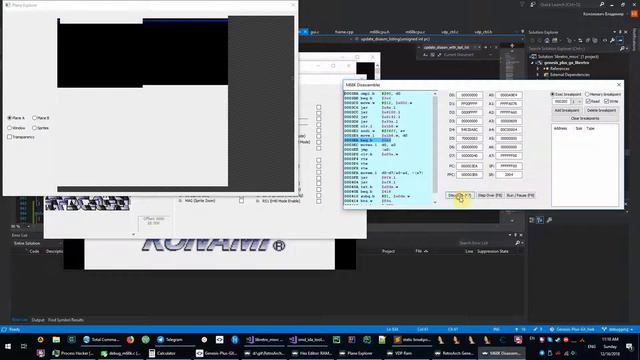Expand the References tree node
The image size is (640, 360).
(x=538, y=69)
